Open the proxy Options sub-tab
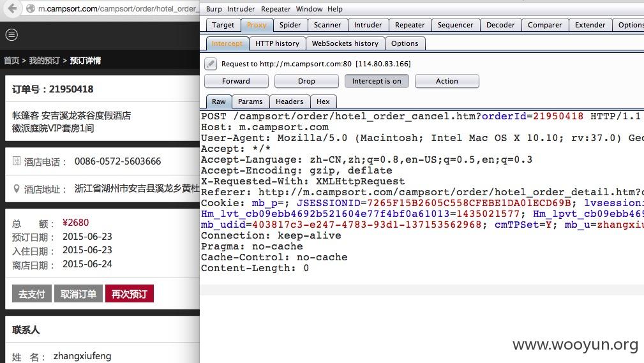 coord(405,43)
